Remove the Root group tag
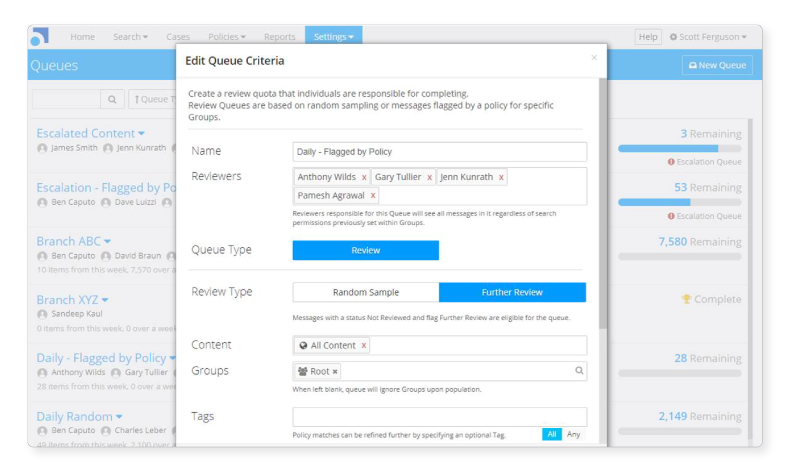 click(335, 372)
